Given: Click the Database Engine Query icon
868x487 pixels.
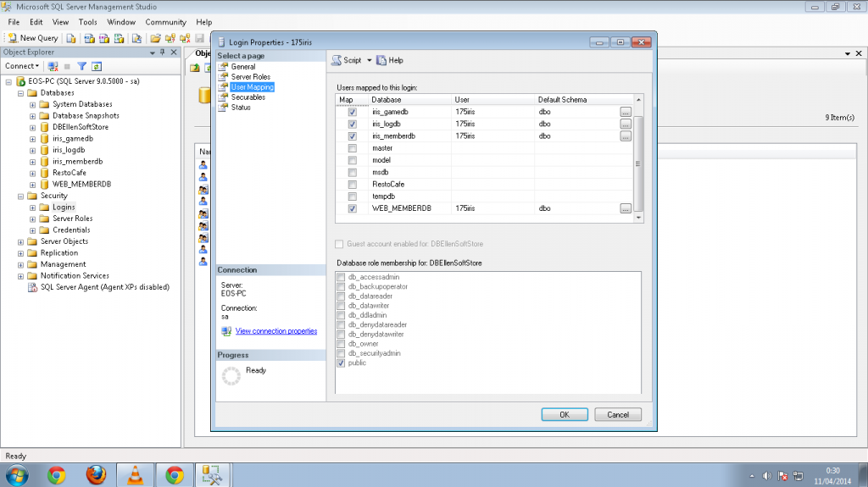Looking at the screenshot, I should [71, 38].
